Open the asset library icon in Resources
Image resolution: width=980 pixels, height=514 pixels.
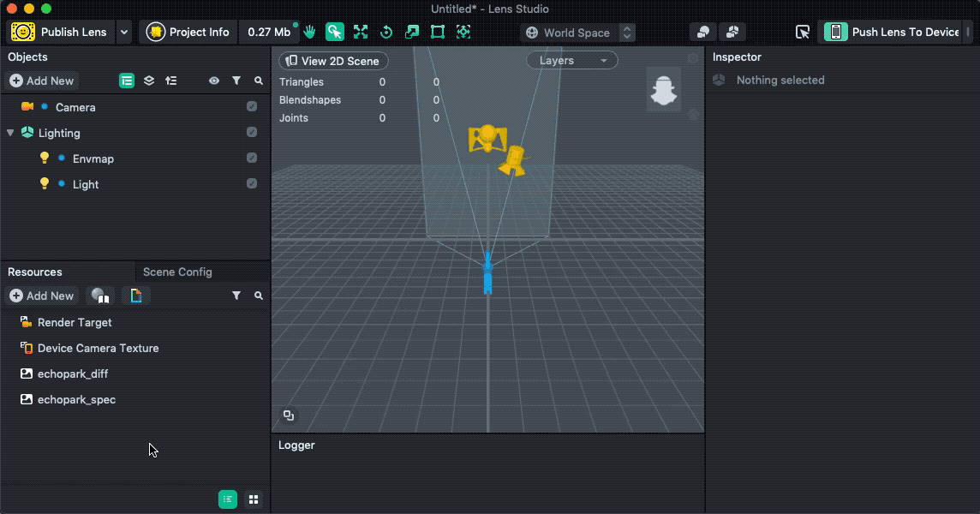click(100, 296)
